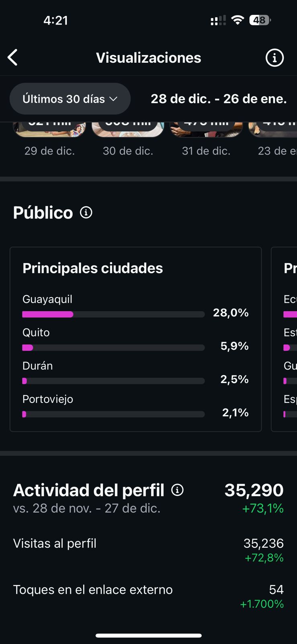Image resolution: width=297 pixels, height=644 pixels.
Task: Open the Últimos 30 días dropdown
Action: [x=70, y=99]
